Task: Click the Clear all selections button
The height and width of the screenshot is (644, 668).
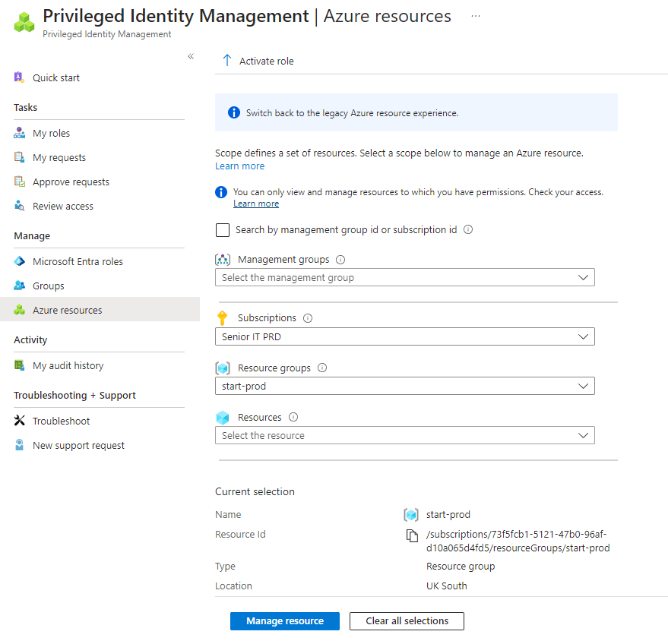Action: [407, 620]
